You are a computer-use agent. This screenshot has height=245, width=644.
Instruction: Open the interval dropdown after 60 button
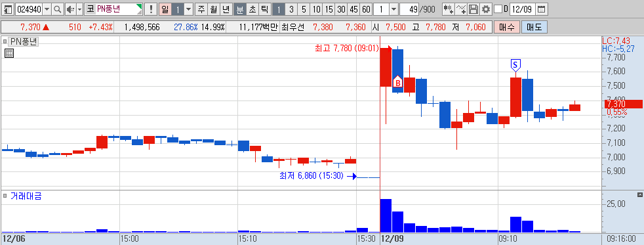point(393,9)
